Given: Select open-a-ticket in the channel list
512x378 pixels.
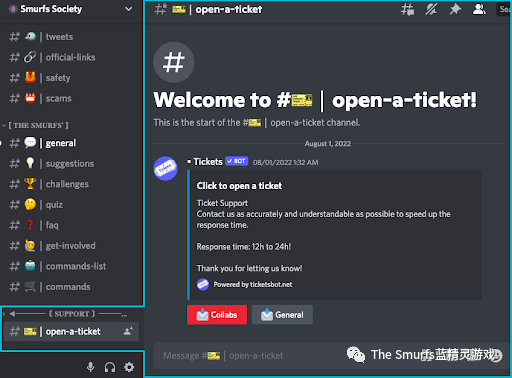Looking at the screenshot, I should coord(71,331).
